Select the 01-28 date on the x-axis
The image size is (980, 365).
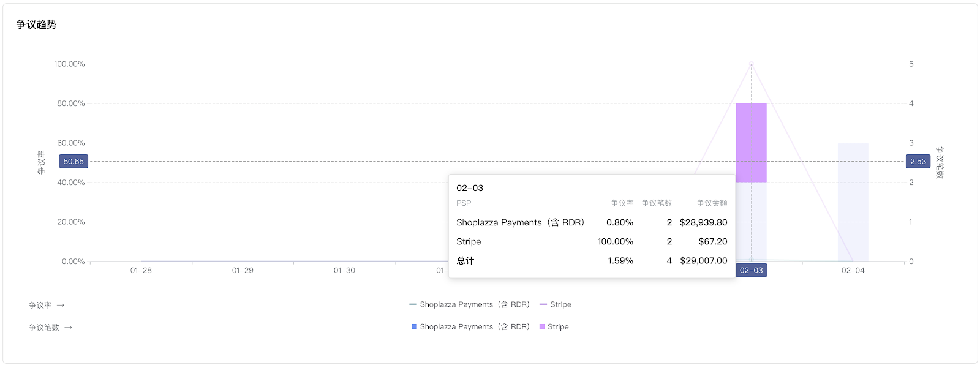pyautogui.click(x=141, y=270)
